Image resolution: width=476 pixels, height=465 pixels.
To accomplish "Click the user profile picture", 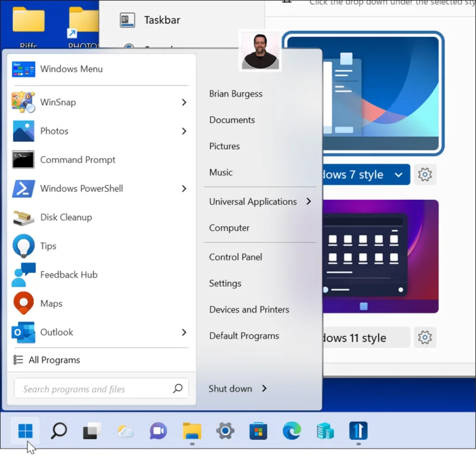I will click(260, 51).
